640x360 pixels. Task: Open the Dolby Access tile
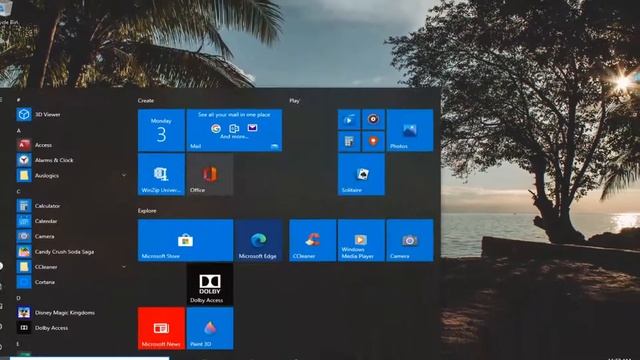point(210,284)
